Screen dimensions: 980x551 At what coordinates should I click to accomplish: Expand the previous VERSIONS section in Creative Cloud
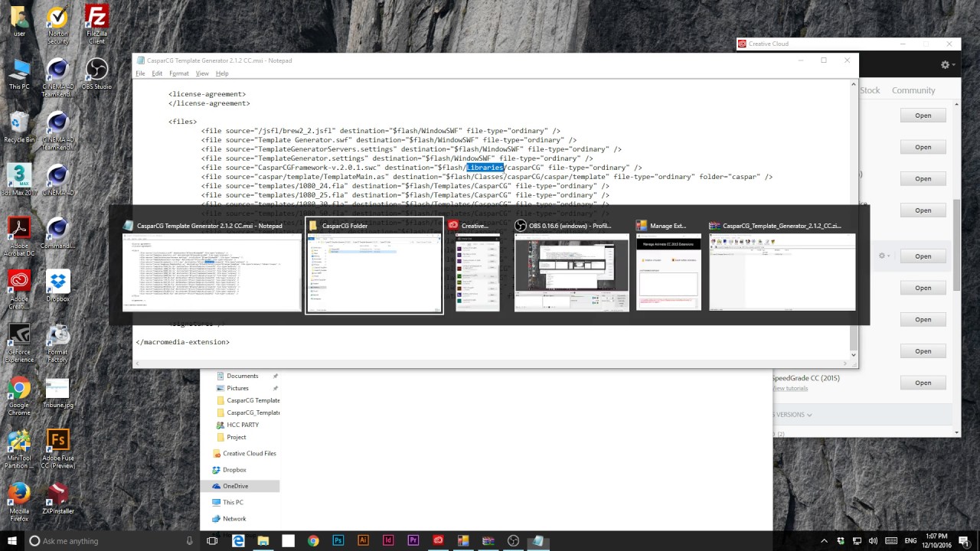point(792,415)
